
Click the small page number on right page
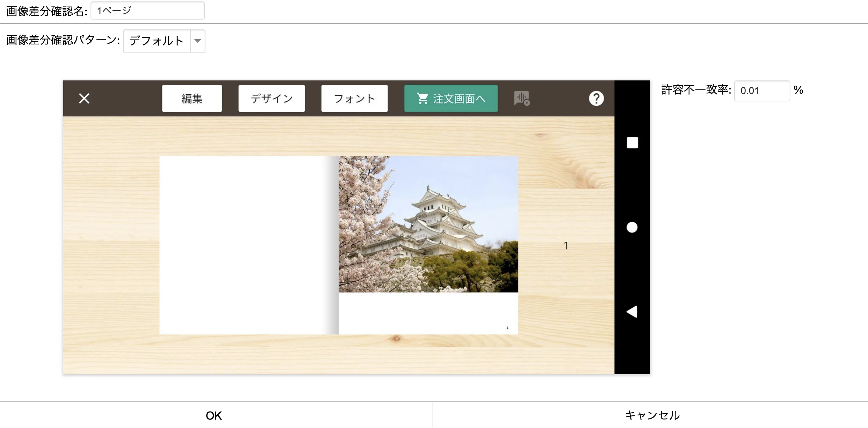tap(507, 328)
